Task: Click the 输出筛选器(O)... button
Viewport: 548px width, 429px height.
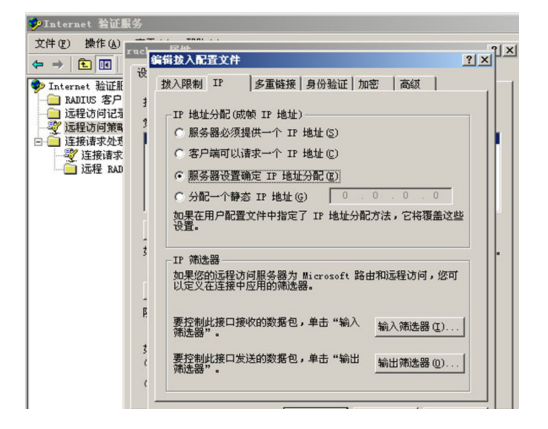Action: click(419, 363)
